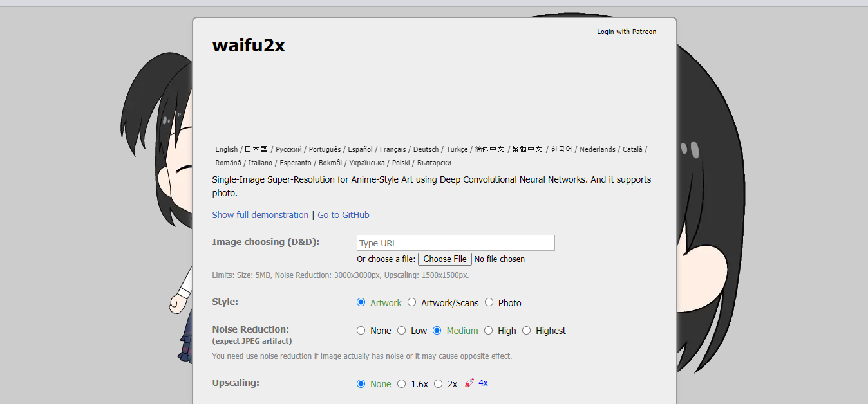Screen dimensions: 868x404
Task: Set noise reduction to None
Action: (x=361, y=331)
